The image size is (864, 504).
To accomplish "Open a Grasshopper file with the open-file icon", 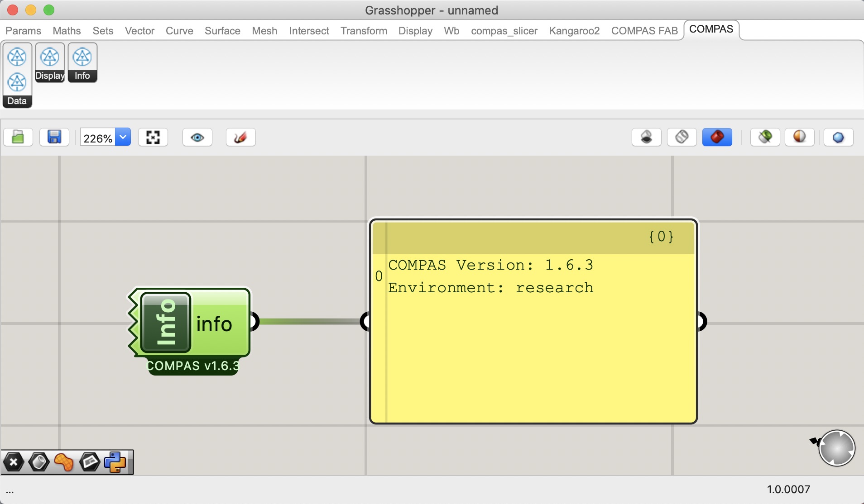I will (17, 137).
